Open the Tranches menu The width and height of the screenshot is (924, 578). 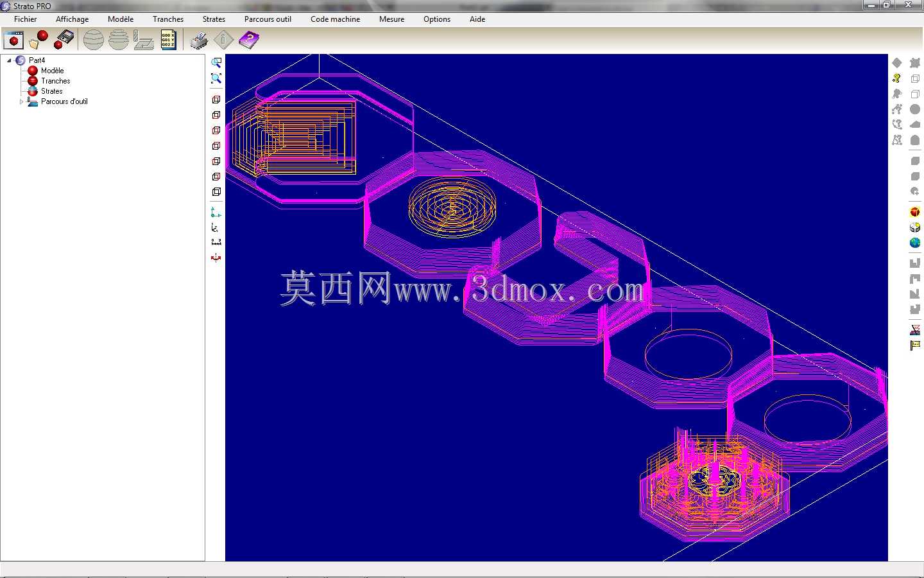tap(168, 19)
